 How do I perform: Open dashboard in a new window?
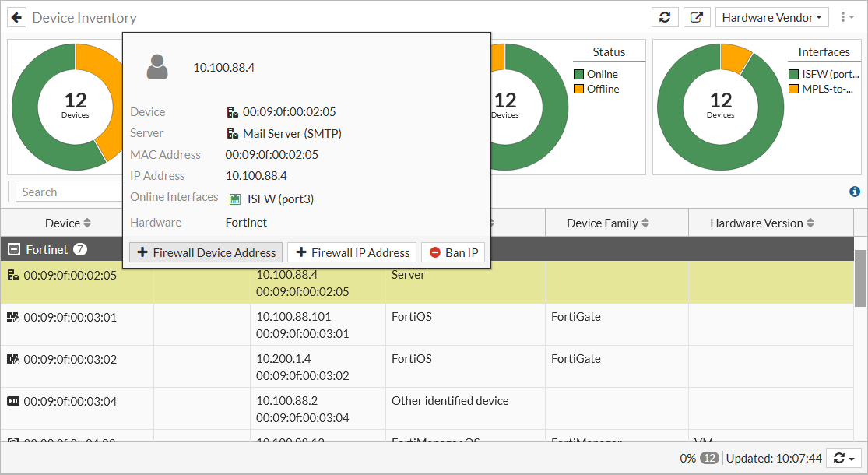tap(697, 16)
